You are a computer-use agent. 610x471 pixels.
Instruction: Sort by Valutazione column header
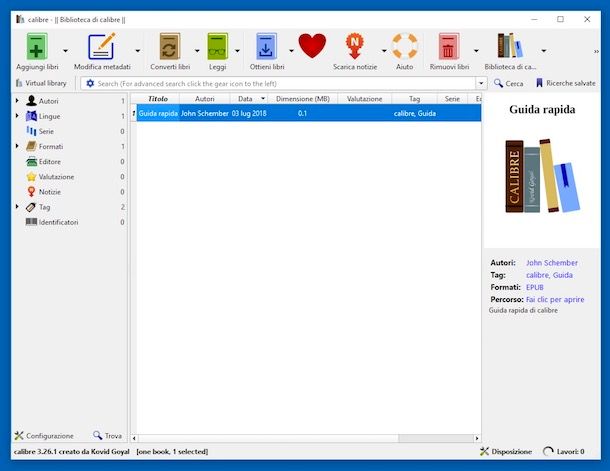click(365, 99)
